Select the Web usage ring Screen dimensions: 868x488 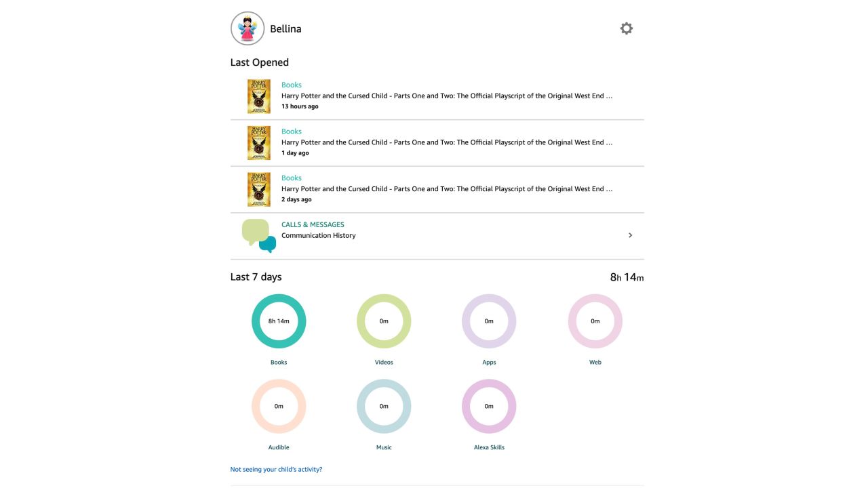595,321
